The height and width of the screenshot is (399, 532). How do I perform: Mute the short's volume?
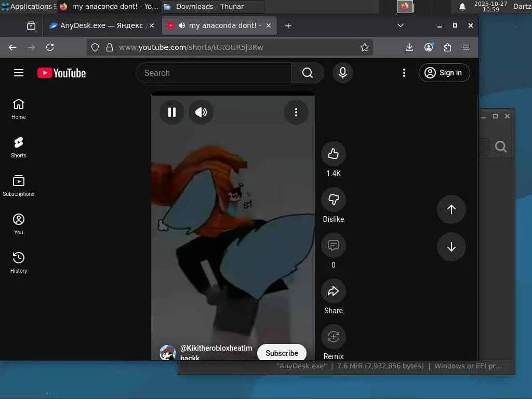click(x=201, y=112)
